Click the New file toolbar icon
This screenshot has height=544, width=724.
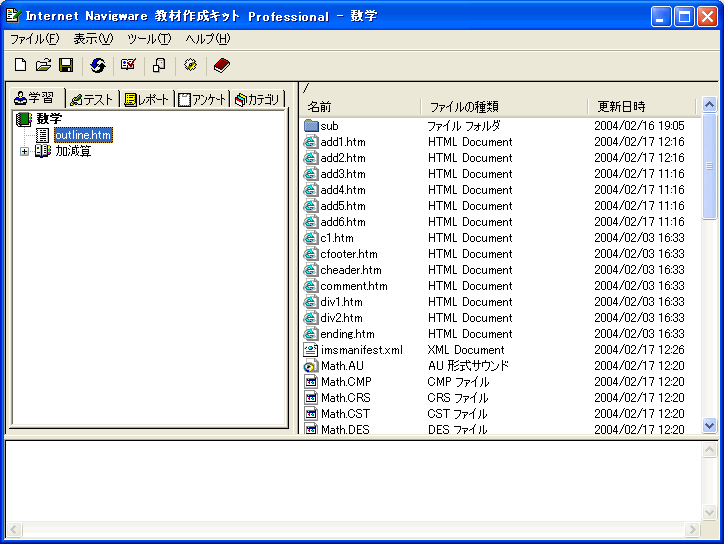point(20,65)
